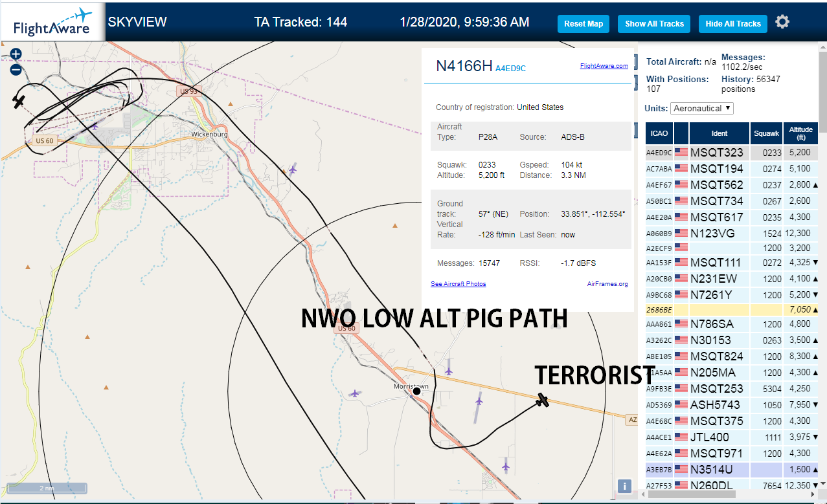827x504 pixels.
Task: Select the MSQT617 aircraft row
Action: tap(732, 217)
